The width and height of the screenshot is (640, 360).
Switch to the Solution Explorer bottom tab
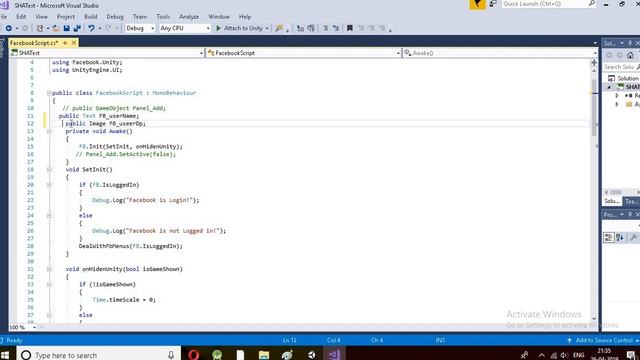[612, 201]
